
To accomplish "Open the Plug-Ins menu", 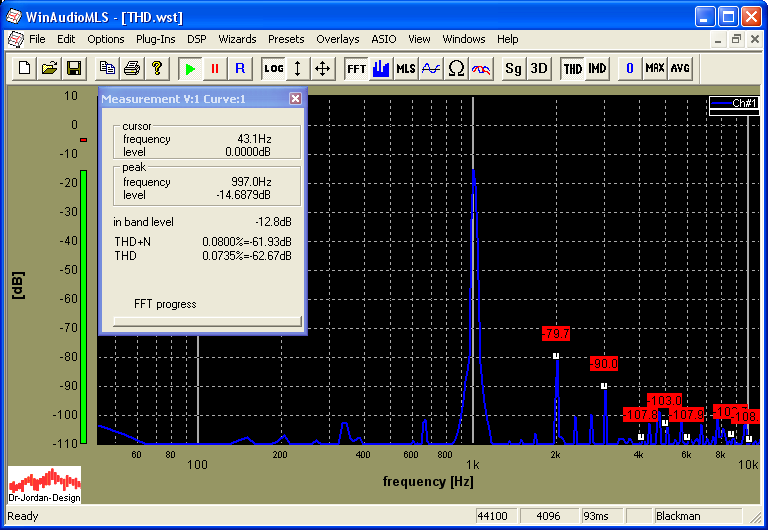I will point(155,39).
